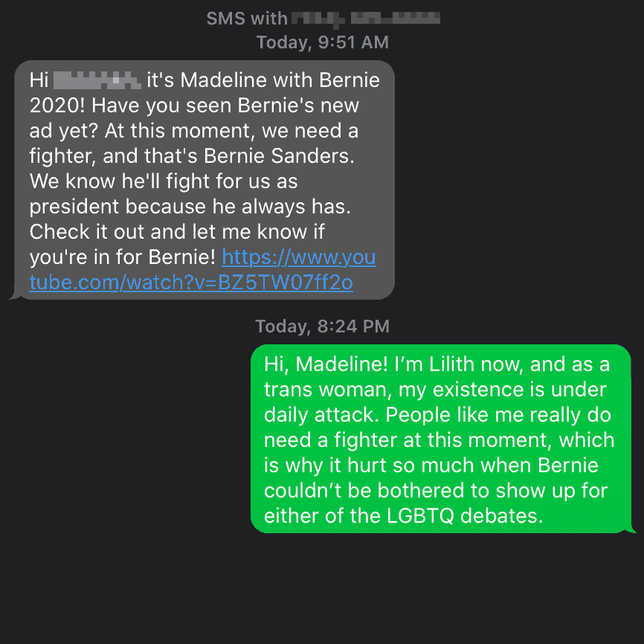
Task: Click the "SMS with" header label
Action: click(x=236, y=19)
